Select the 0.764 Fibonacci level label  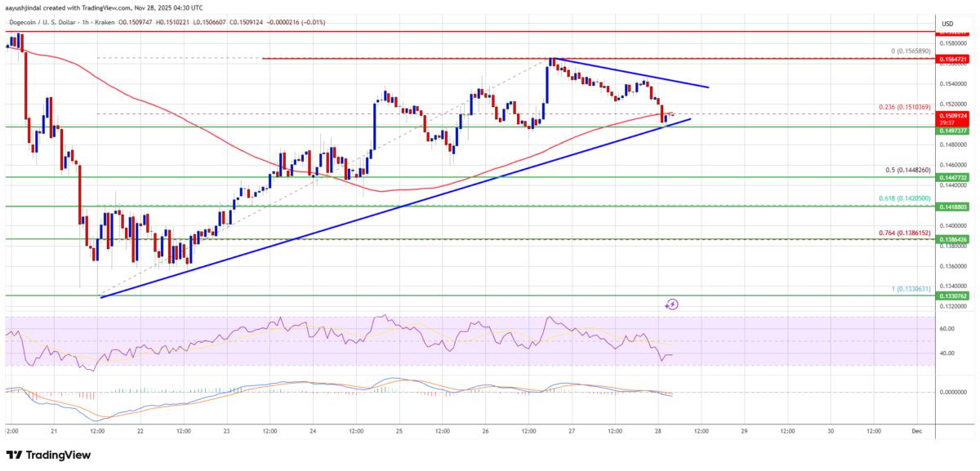tap(902, 233)
